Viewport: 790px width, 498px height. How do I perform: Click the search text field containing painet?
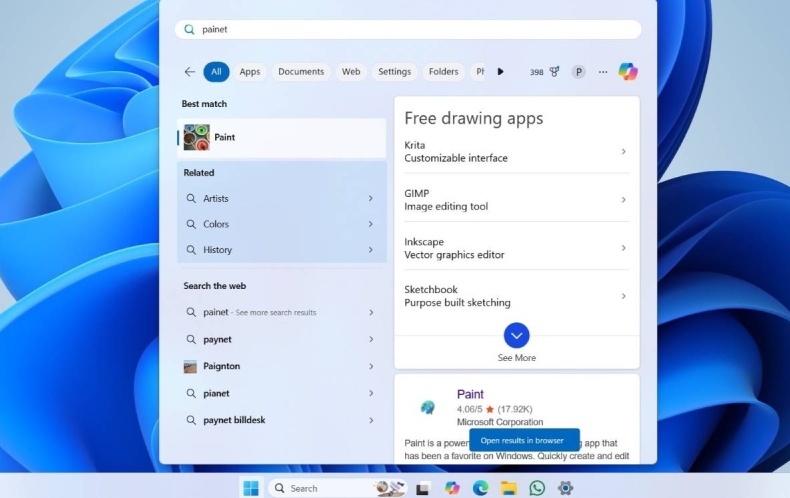click(408, 29)
